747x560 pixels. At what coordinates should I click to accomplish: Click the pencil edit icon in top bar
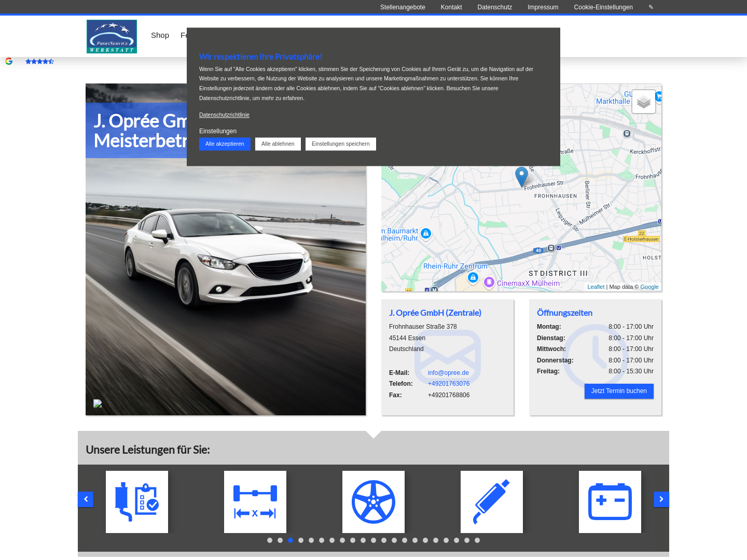click(x=651, y=7)
